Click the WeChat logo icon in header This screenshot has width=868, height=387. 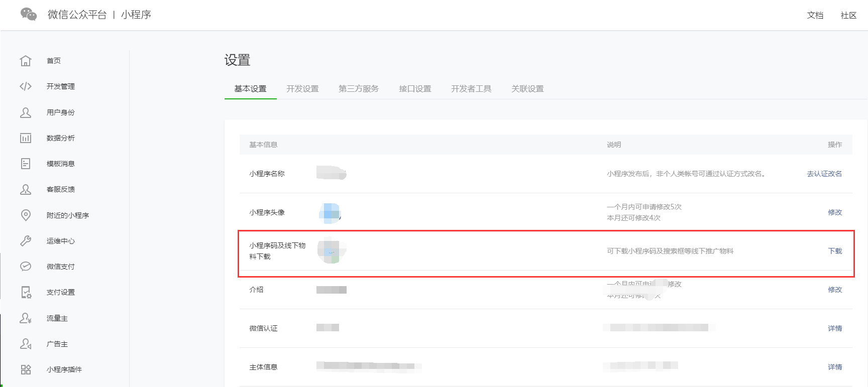click(29, 15)
